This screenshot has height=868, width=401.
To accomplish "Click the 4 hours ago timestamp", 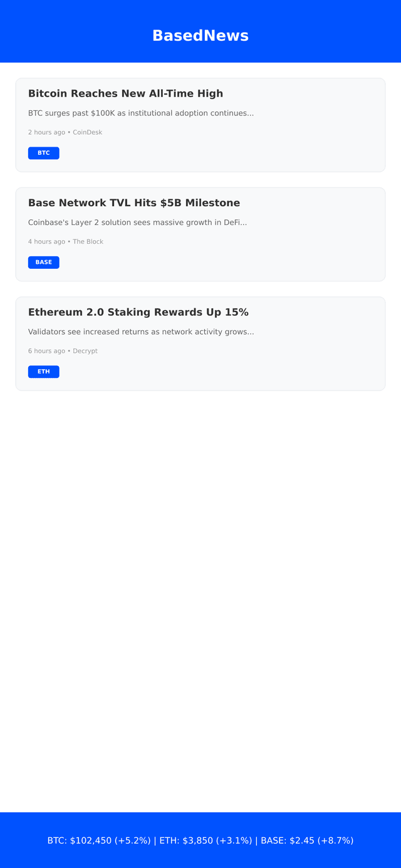I will 46,241.
